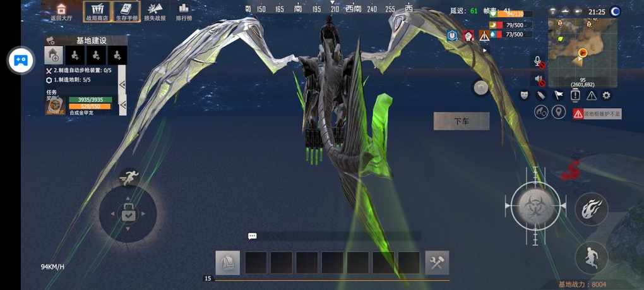Tap the jumping figure action button
The width and height of the screenshot is (644, 290).
coord(592,258)
